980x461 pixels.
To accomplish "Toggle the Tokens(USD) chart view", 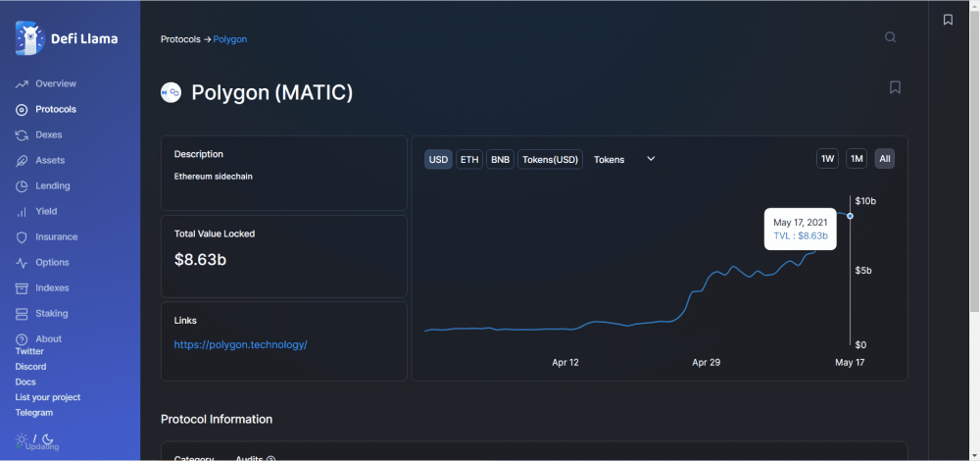I will (550, 159).
